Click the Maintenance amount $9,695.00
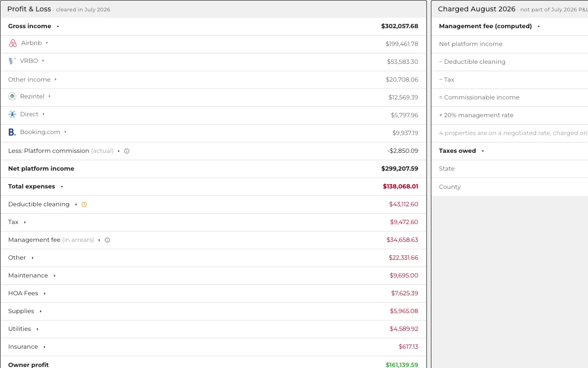 tap(404, 276)
